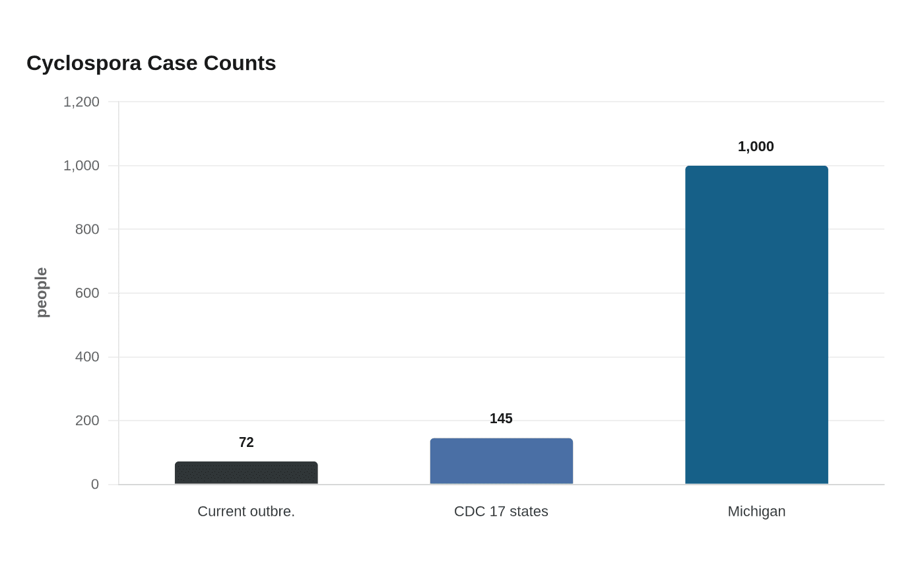Image resolution: width=924 pixels, height=581 pixels.
Task: Select the CDC 17 states bar
Action: pyautogui.click(x=502, y=461)
